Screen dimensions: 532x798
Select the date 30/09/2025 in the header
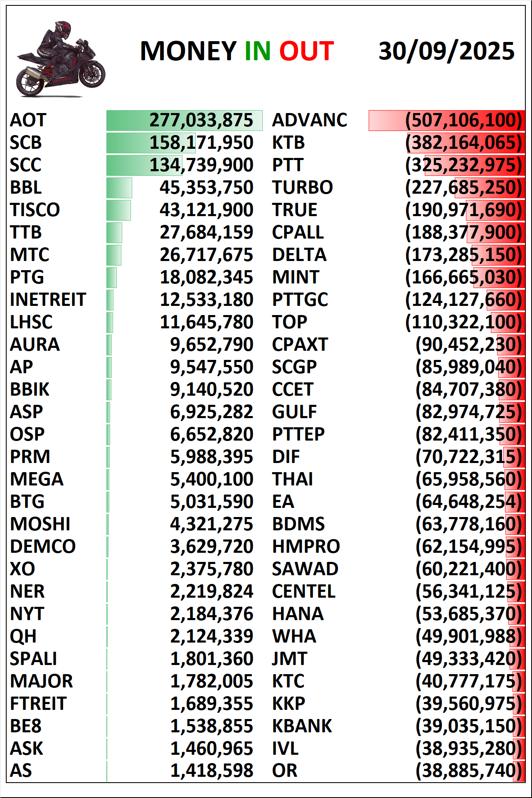(x=446, y=51)
